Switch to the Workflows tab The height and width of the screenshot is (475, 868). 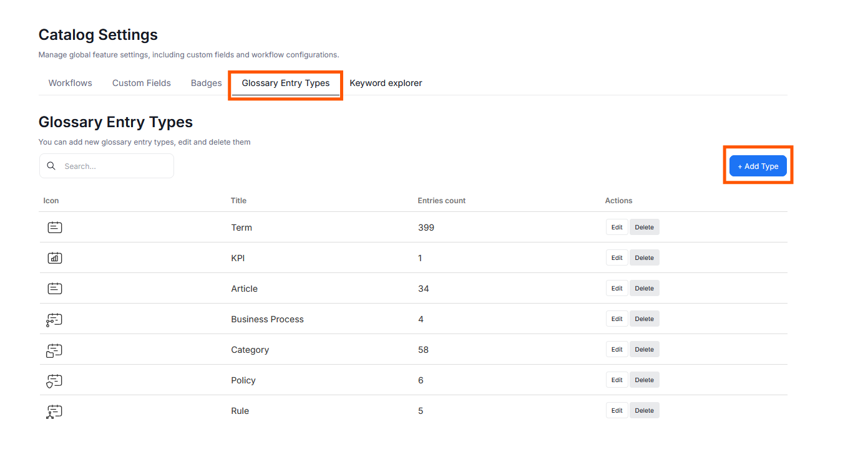71,83
